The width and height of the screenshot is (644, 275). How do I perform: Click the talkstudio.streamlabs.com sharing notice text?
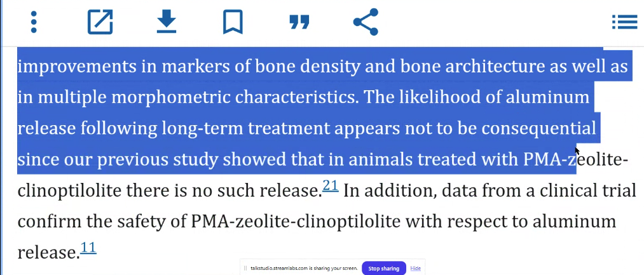tap(304, 269)
